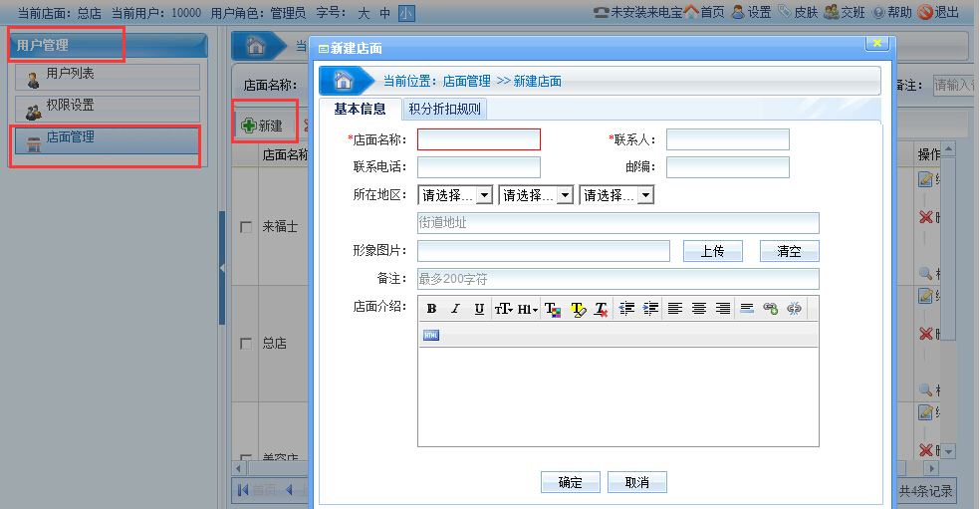Open the H1 heading dropdown in editor

528,308
